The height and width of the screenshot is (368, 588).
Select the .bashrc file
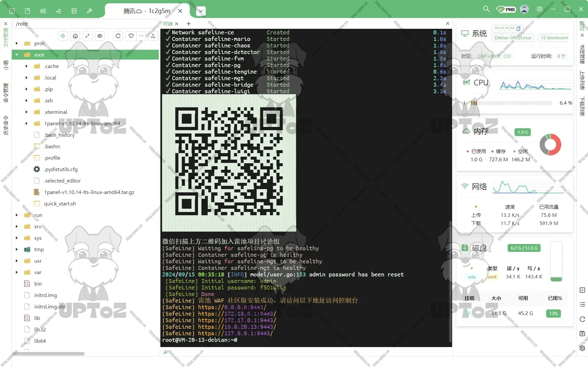pos(52,146)
